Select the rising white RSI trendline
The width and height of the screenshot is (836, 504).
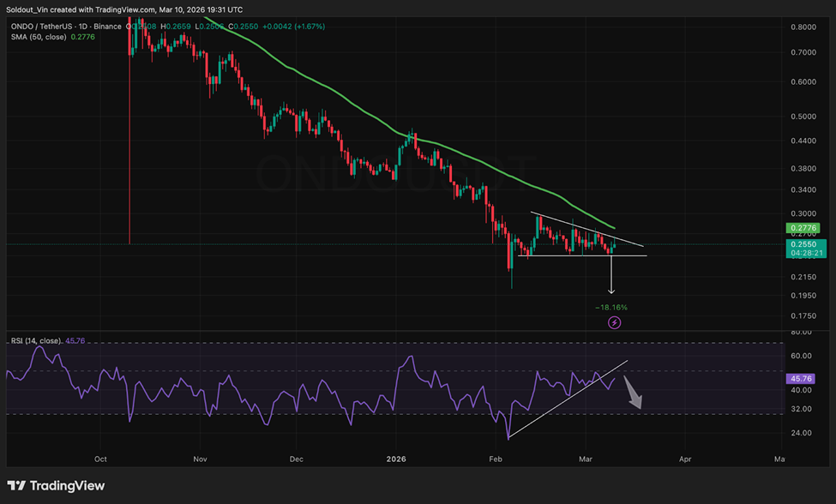(x=566, y=399)
